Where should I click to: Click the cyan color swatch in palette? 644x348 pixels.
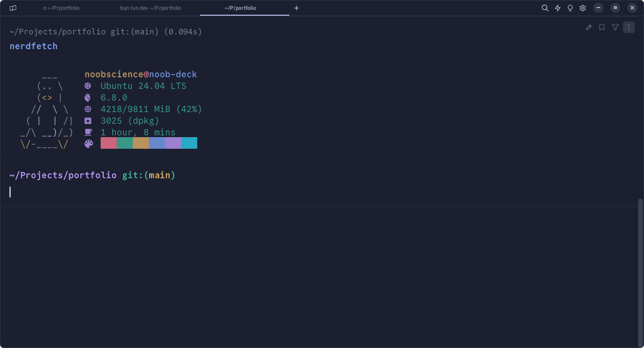click(189, 143)
